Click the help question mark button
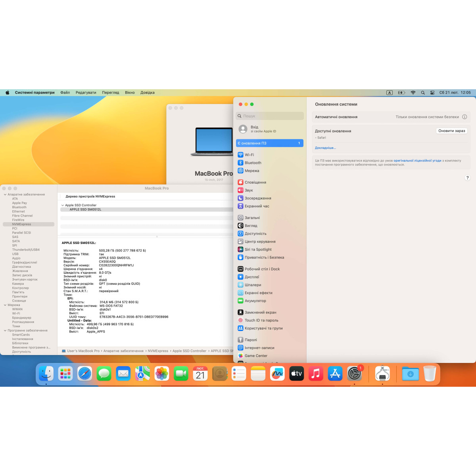Image resolution: width=476 pixels, height=476 pixels. point(467,178)
